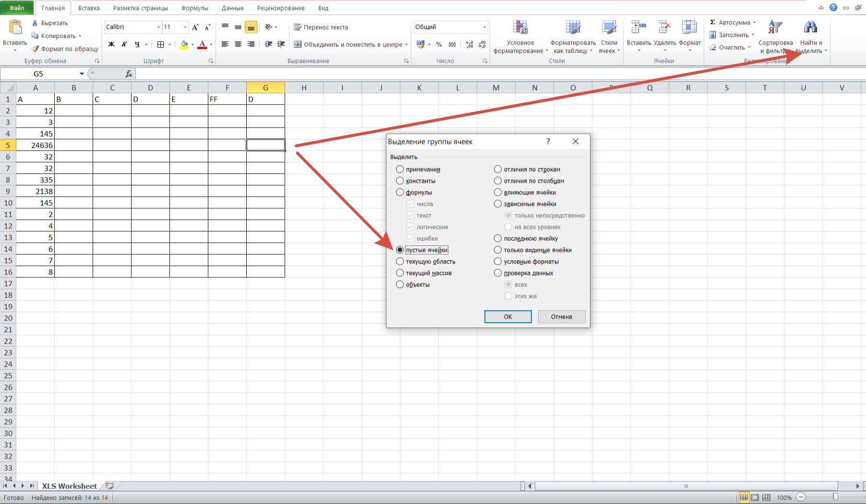
Task: Select the 'формулы' radio option
Action: tap(400, 192)
